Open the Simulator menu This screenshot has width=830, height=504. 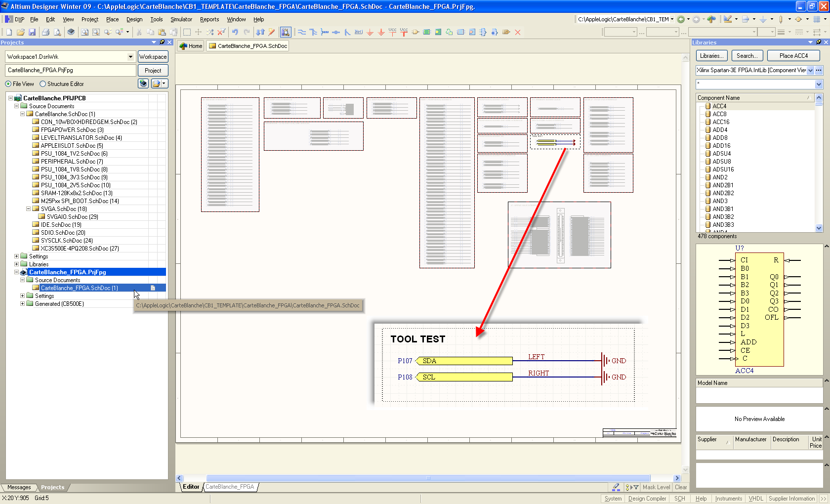pos(181,19)
